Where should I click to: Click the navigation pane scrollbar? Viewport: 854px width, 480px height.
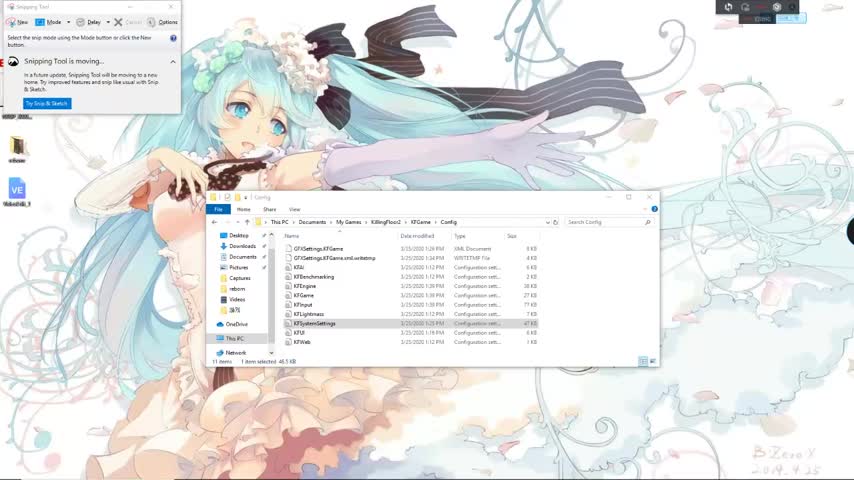[x=271, y=294]
